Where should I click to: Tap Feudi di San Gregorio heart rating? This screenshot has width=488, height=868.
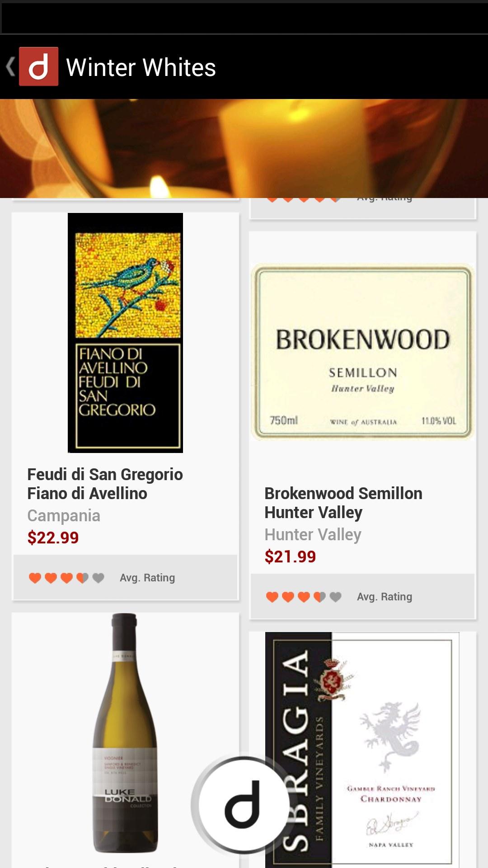(66, 578)
